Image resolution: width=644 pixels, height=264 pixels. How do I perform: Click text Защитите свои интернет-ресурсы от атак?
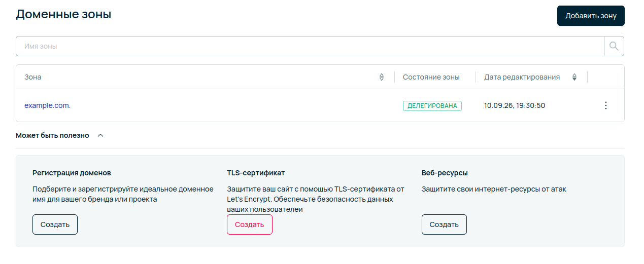point(494,189)
